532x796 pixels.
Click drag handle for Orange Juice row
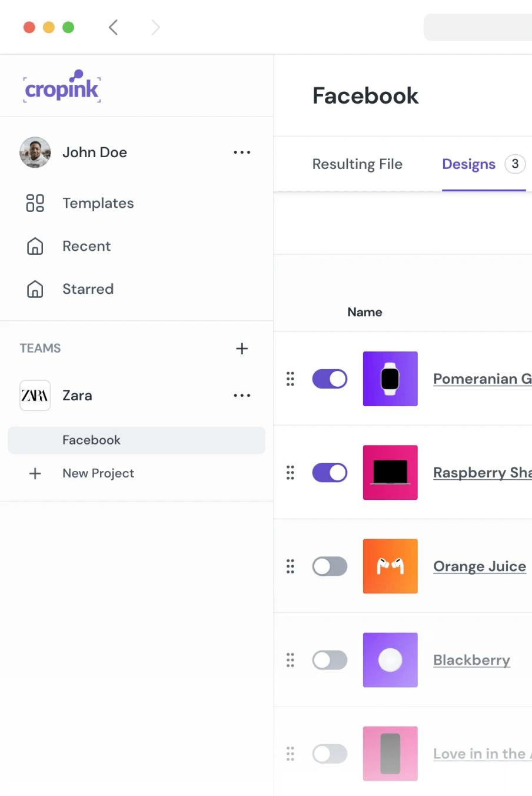290,566
